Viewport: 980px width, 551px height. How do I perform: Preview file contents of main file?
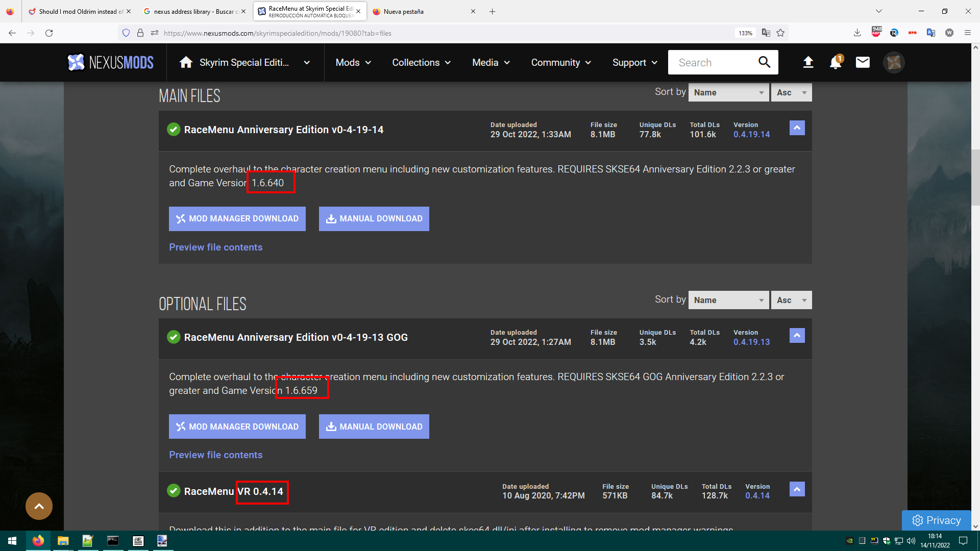216,247
